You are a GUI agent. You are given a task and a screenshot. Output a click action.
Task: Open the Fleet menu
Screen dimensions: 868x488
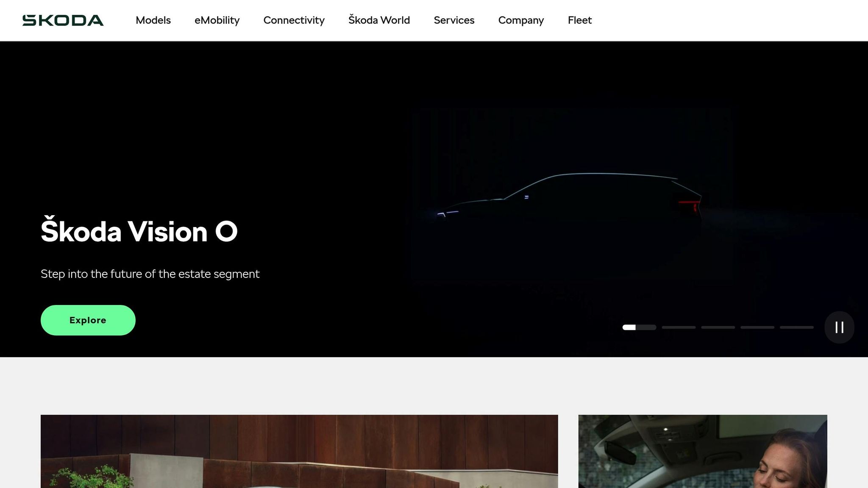click(579, 20)
